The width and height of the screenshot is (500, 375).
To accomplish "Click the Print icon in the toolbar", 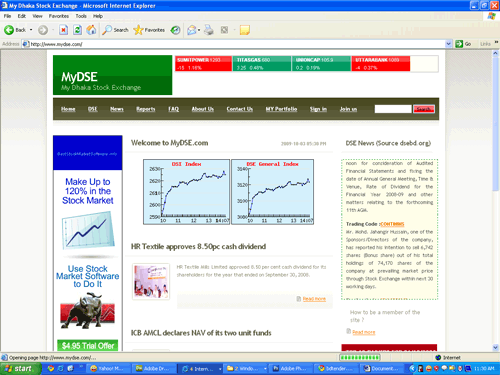I will coord(209,30).
